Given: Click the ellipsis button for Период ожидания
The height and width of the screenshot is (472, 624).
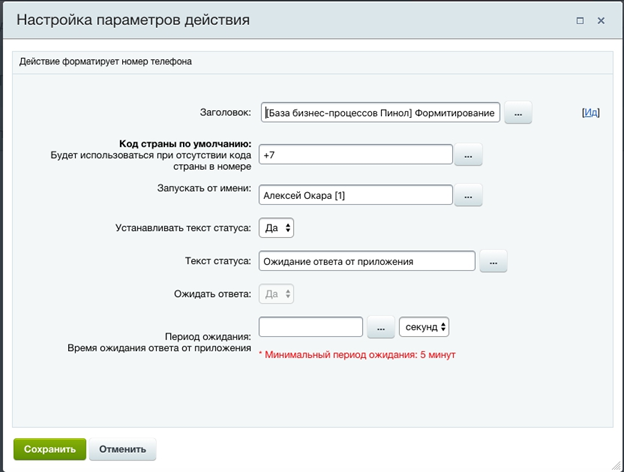Looking at the screenshot, I should [380, 327].
